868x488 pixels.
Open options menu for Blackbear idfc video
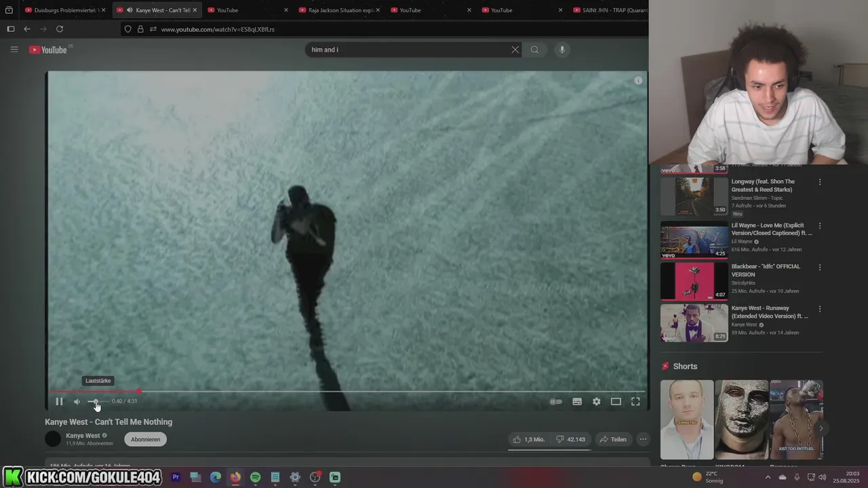point(820,267)
